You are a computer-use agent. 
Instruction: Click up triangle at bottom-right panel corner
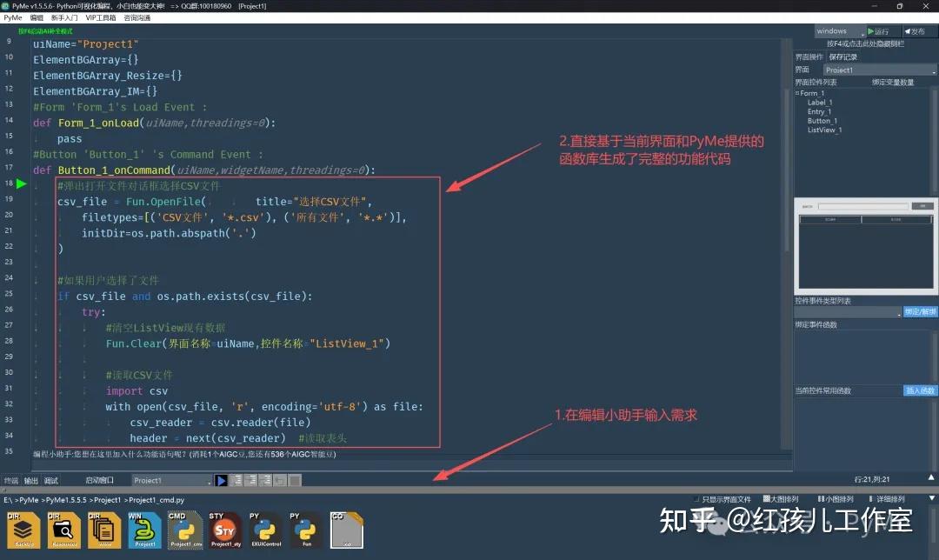click(931, 477)
